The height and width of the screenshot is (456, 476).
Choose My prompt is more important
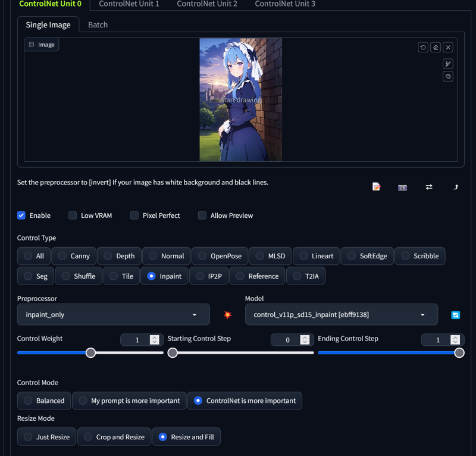click(x=129, y=401)
